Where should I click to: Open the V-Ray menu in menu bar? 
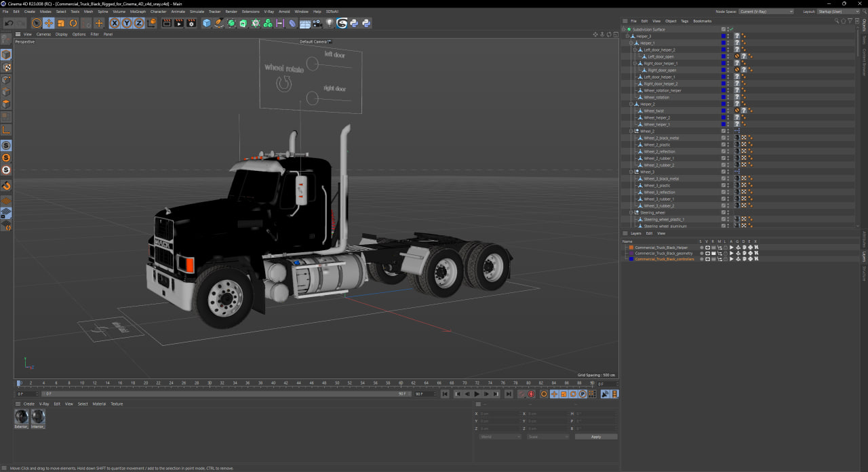[269, 12]
